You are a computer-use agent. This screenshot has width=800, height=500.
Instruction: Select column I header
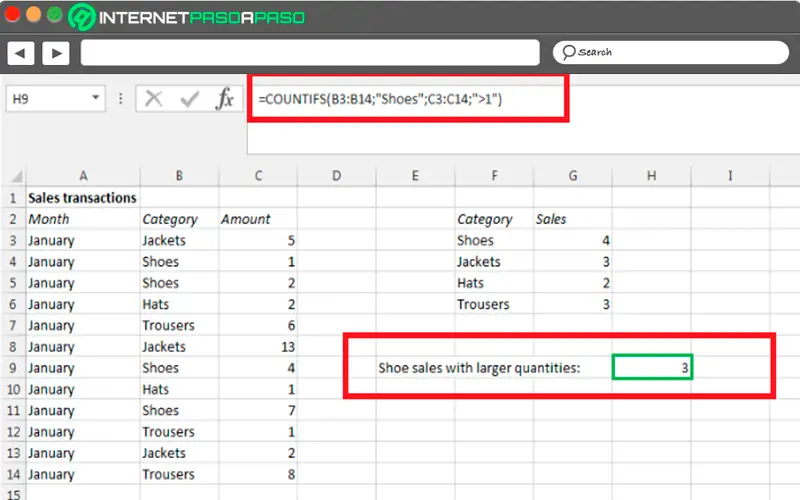[x=730, y=176]
